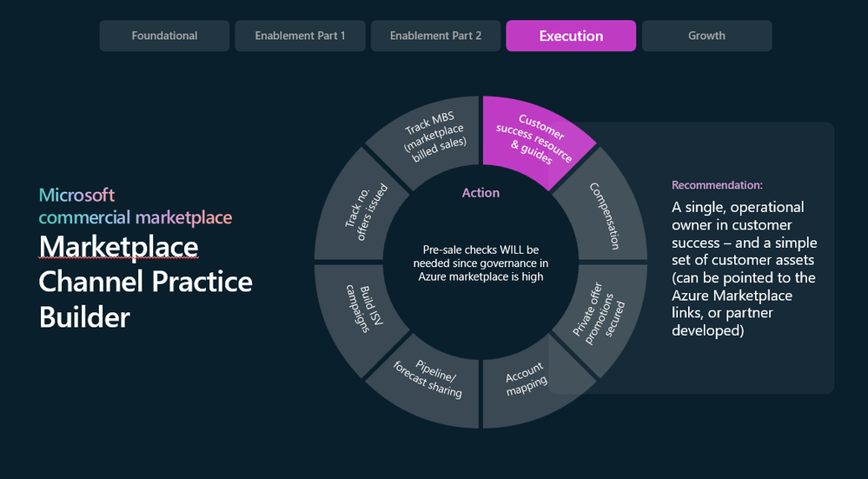The height and width of the screenshot is (479, 868).
Task: Open the Enablement Part 2 tab
Action: pyautogui.click(x=435, y=36)
